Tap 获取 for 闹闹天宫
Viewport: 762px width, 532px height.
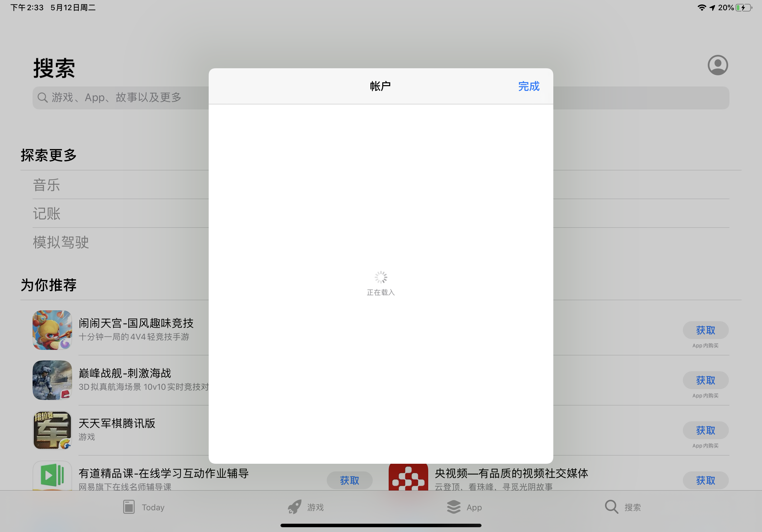pyautogui.click(x=705, y=330)
